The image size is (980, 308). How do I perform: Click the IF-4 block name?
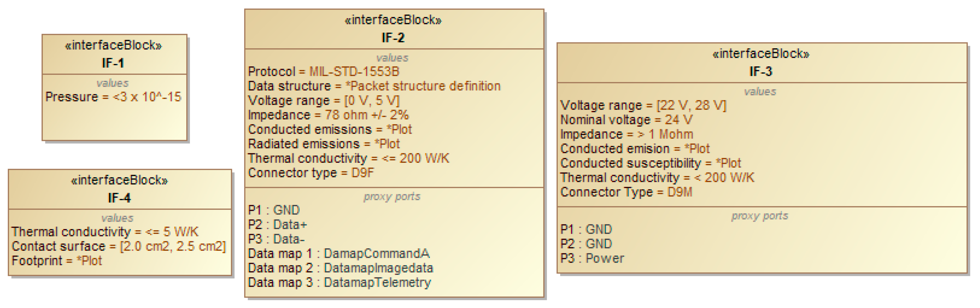pos(119,198)
